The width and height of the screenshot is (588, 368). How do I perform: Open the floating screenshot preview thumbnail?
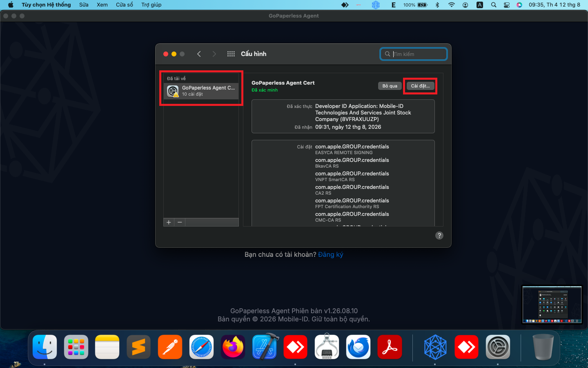(552, 305)
